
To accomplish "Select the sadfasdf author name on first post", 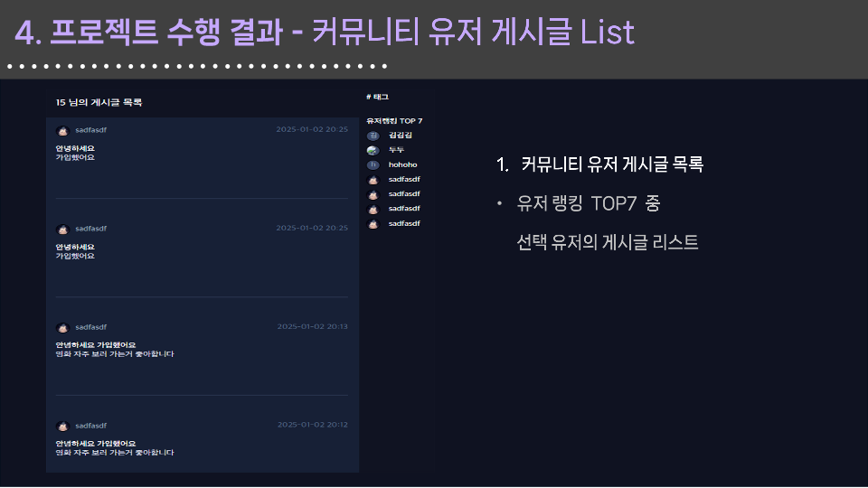I will click(90, 130).
